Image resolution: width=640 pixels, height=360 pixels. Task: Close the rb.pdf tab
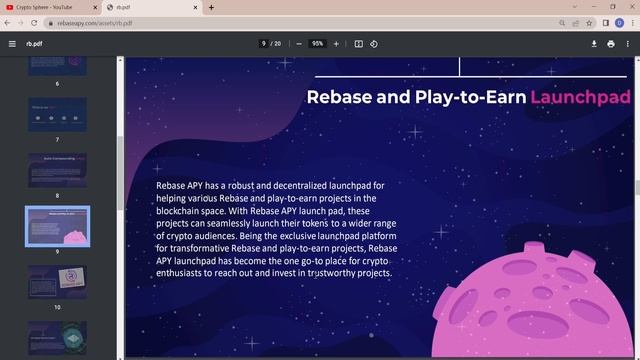click(195, 7)
